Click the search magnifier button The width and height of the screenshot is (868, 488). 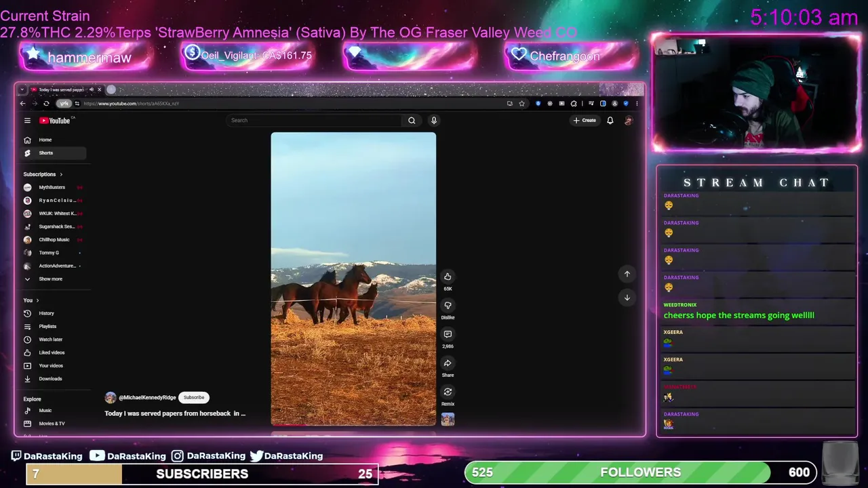pos(412,121)
